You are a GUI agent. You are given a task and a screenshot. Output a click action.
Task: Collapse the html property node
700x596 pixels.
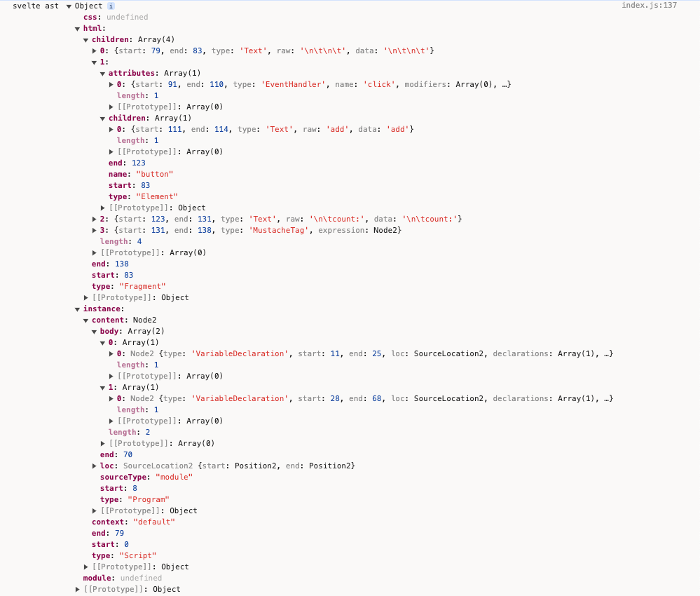(78, 29)
